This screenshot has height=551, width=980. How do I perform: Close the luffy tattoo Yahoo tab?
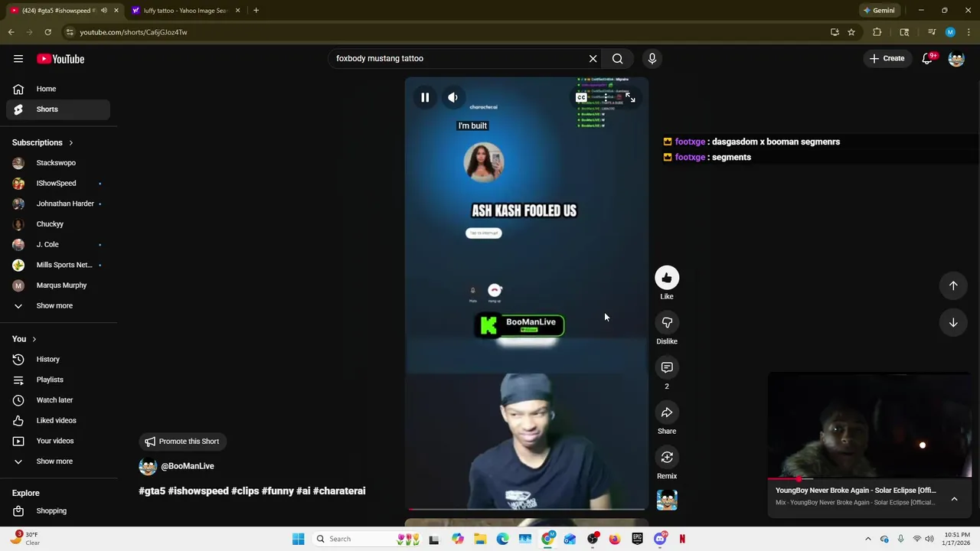tap(237, 11)
